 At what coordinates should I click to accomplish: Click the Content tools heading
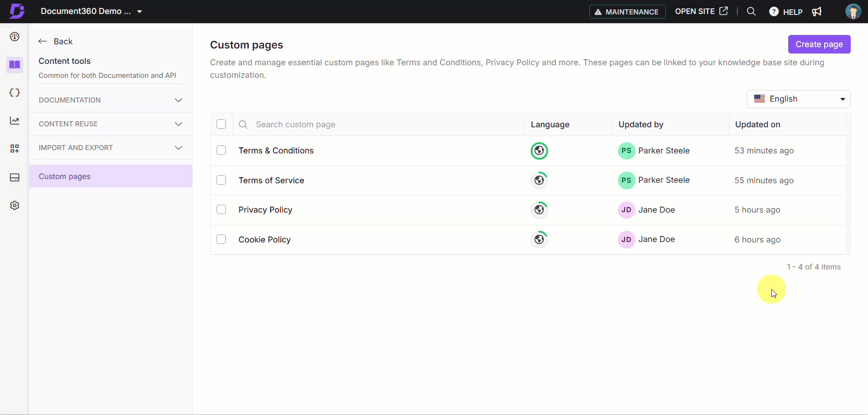[64, 61]
